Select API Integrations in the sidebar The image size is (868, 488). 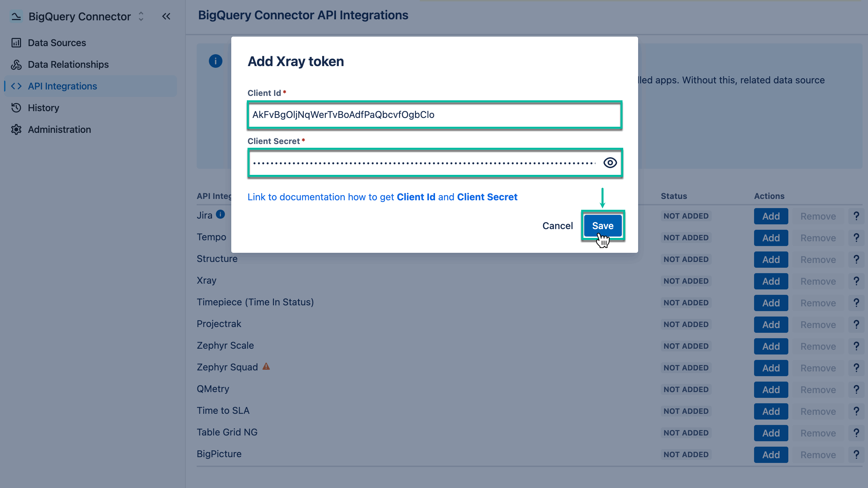[62, 86]
